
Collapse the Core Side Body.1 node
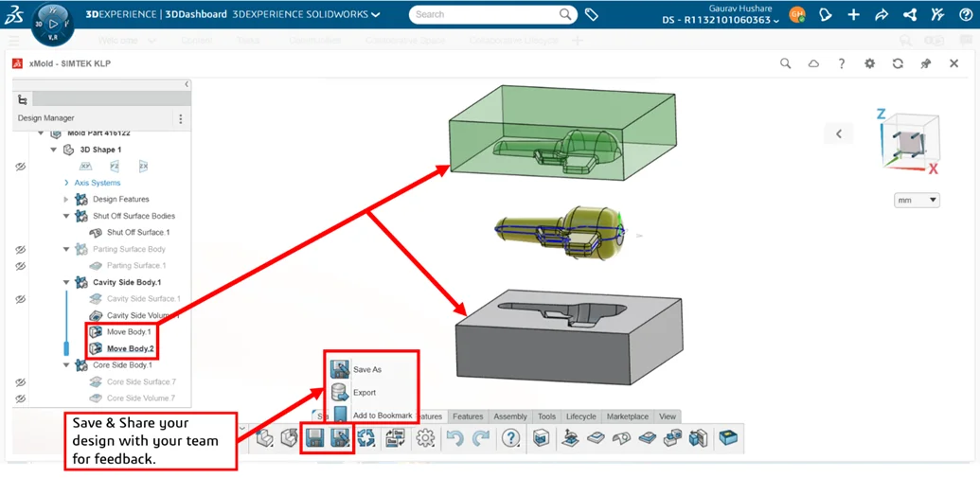(x=66, y=365)
